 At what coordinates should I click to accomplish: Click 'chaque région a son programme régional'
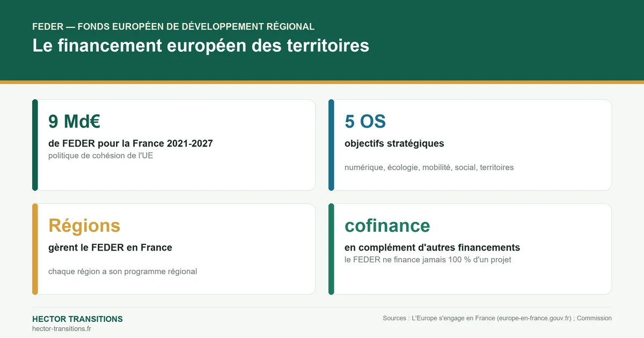point(122,271)
